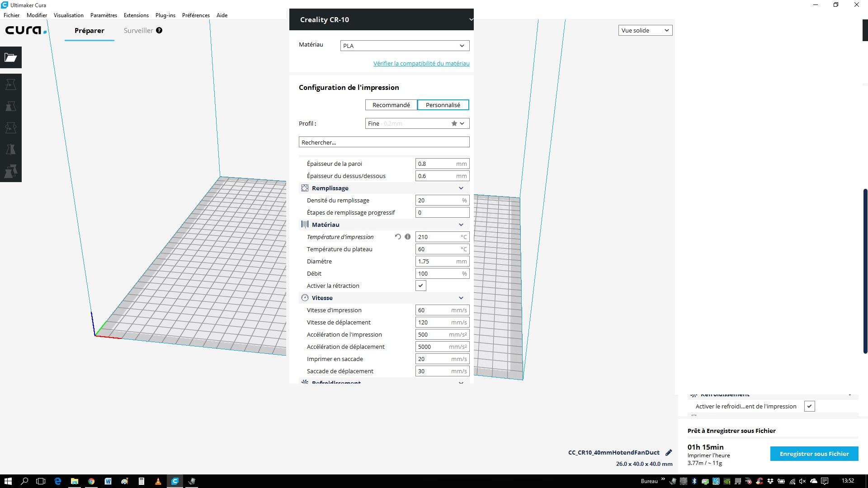Open the Vue solide view mode dropdown
Image resolution: width=868 pixels, height=488 pixels.
(x=645, y=30)
